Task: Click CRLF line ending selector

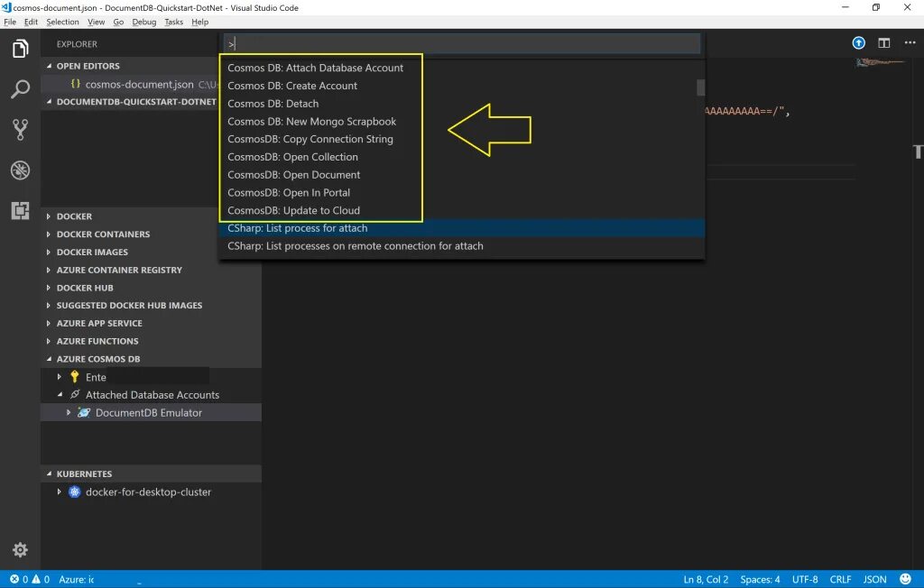Action: (x=840, y=579)
